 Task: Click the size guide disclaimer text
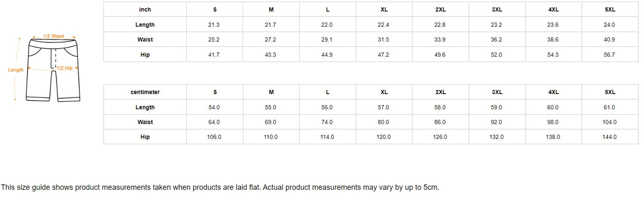coord(220,187)
